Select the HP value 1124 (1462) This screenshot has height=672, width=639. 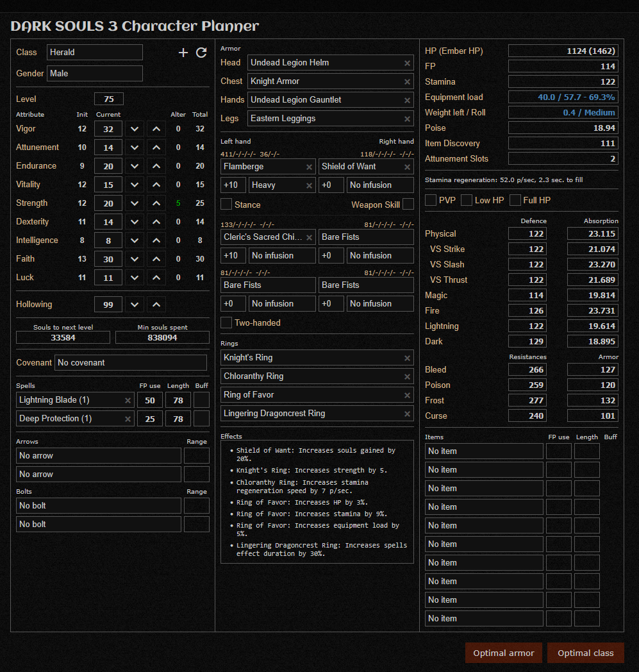(x=563, y=51)
